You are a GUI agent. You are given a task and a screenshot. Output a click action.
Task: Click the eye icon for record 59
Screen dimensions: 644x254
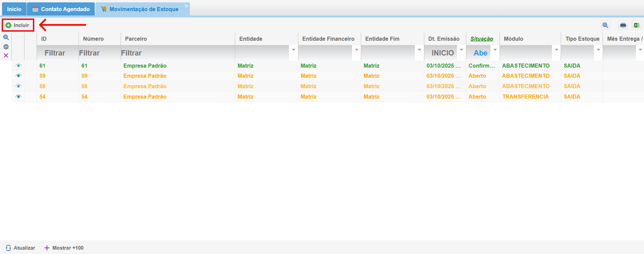(x=18, y=76)
